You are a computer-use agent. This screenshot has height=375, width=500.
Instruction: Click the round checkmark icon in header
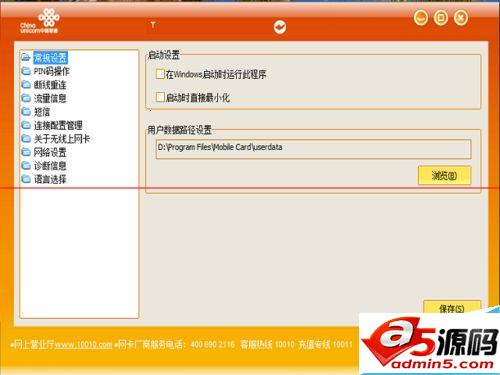[280, 27]
